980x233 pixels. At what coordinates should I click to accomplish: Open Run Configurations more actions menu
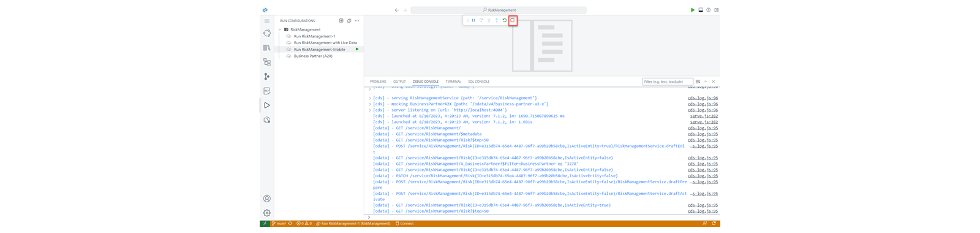[x=357, y=21]
